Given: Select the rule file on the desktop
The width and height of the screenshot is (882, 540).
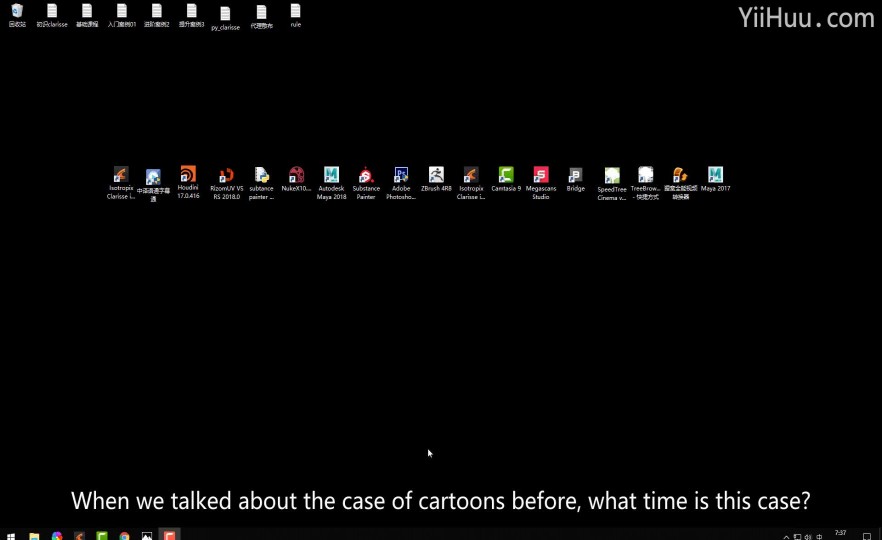Looking at the screenshot, I should tap(295, 15).
